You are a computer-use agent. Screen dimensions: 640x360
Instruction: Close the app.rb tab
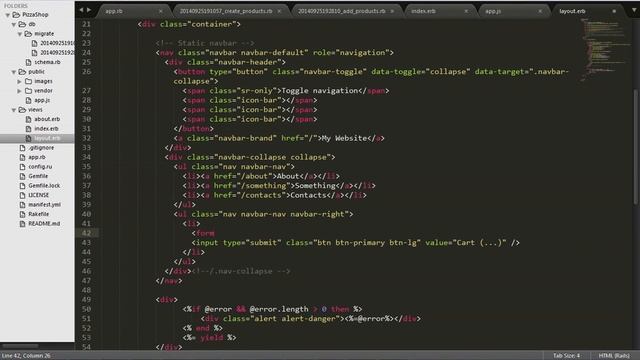click(x=160, y=11)
